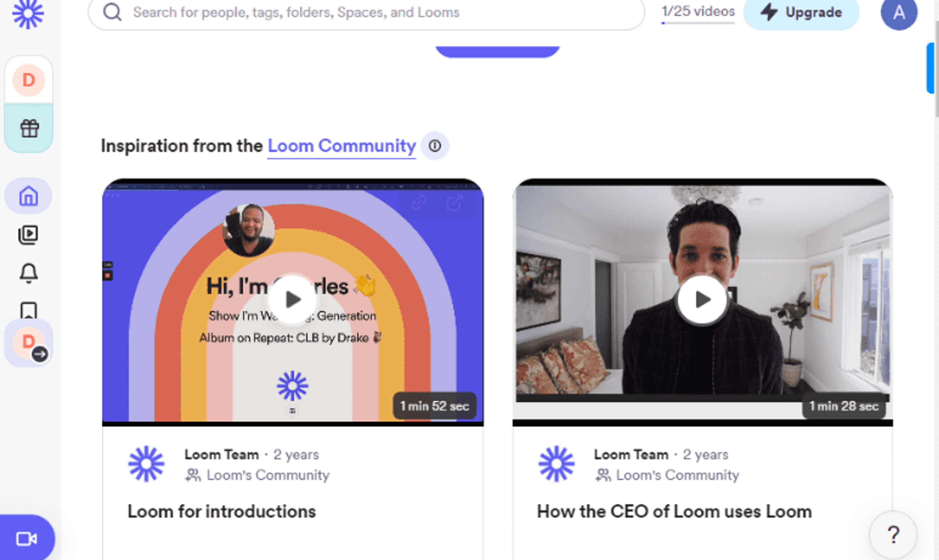Click the Loom logo in the sidebar
This screenshot has width=939, height=560.
click(x=28, y=14)
